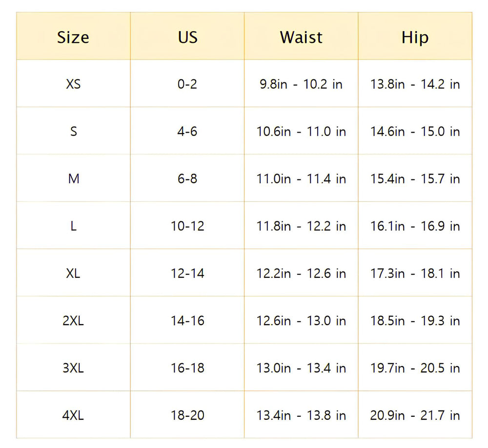Click the 4XL size cell
Image resolution: width=488 pixels, height=448 pixels.
(73, 415)
